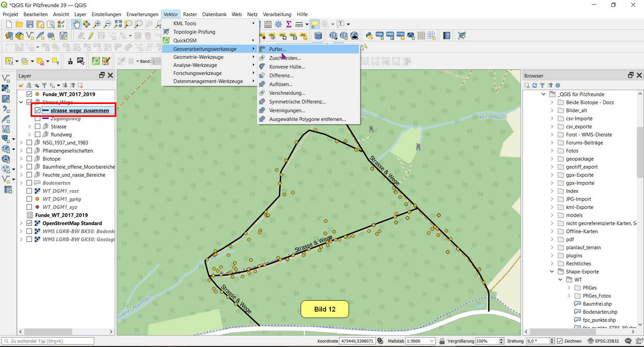Choose Puffer... from the geoprocessing submenu
This screenshot has width=644, height=347.
tap(278, 49)
